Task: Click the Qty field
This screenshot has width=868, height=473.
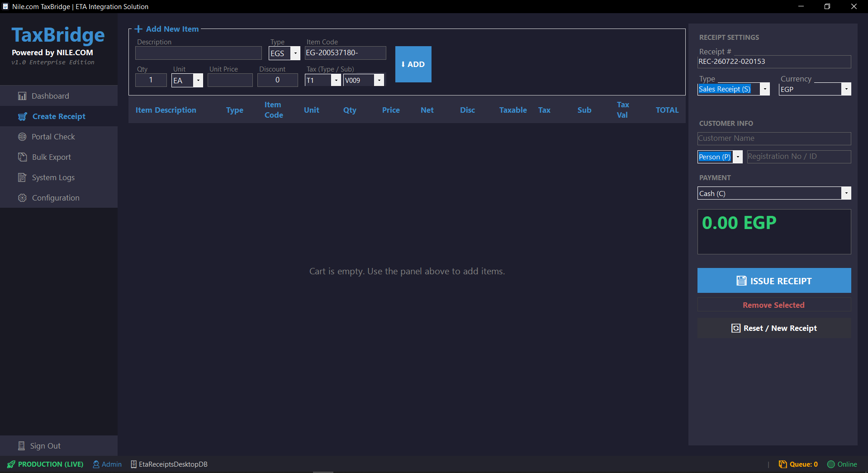Action: tap(151, 80)
